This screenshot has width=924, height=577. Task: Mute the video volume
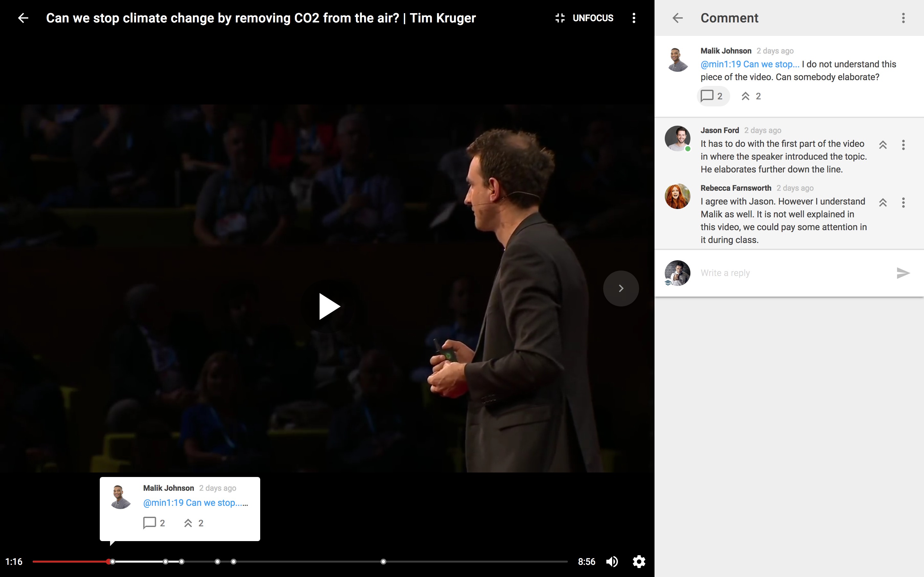612,562
